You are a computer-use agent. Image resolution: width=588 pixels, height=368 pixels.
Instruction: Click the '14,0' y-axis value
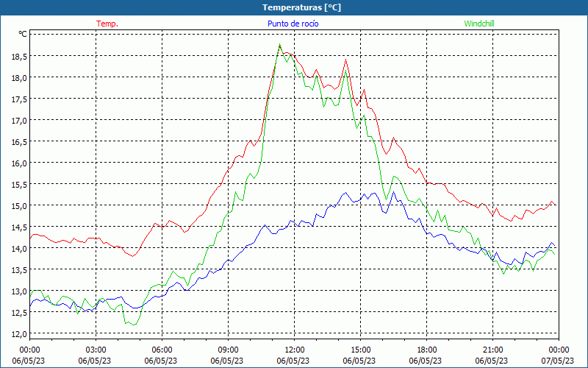(19, 248)
